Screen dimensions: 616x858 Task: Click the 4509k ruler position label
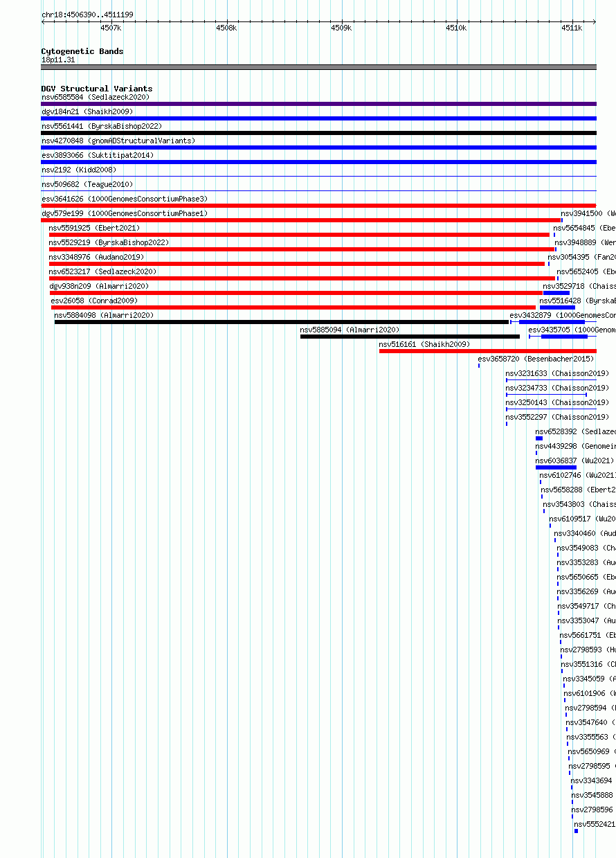[341, 28]
